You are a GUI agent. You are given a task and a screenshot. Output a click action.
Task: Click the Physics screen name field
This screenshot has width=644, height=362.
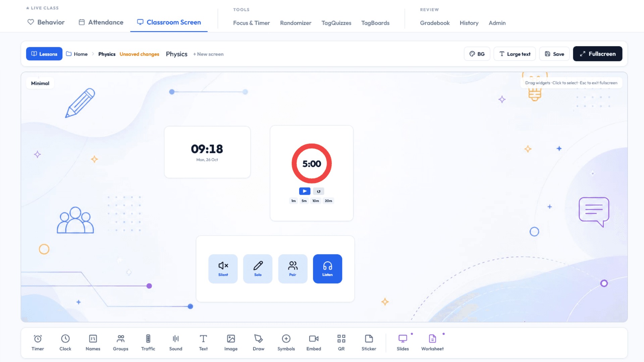click(177, 54)
